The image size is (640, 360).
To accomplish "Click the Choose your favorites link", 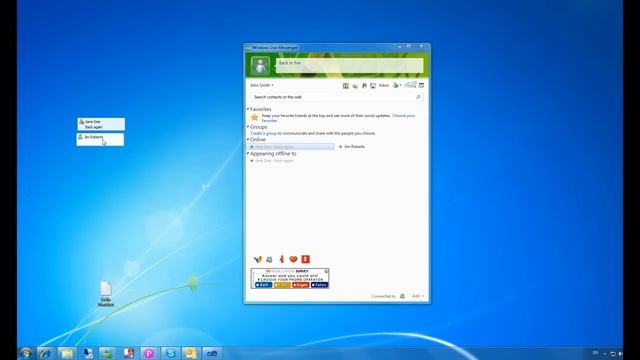I will (x=403, y=116).
